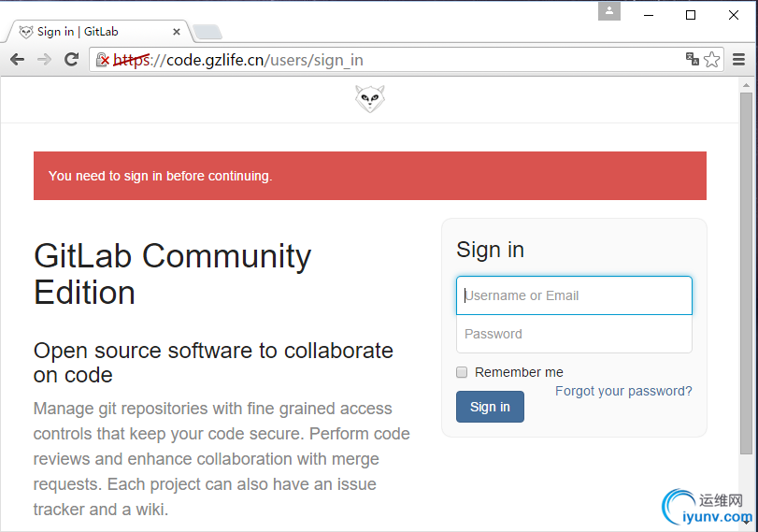758x532 pixels.
Task: Click the red 'You need to sign in' alert
Action: click(370, 176)
